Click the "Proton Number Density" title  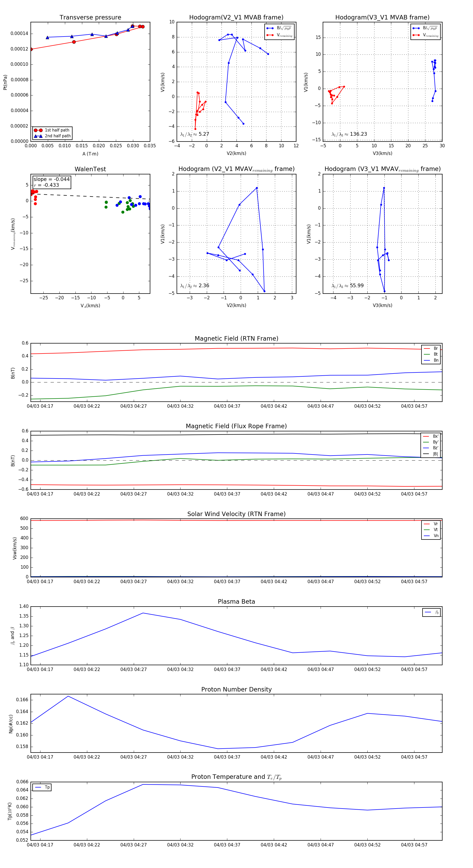point(236,689)
